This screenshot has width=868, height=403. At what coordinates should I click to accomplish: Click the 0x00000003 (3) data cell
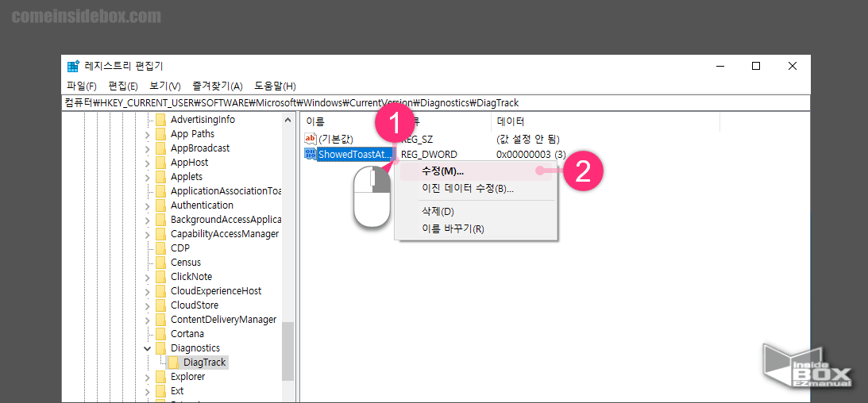click(x=530, y=154)
